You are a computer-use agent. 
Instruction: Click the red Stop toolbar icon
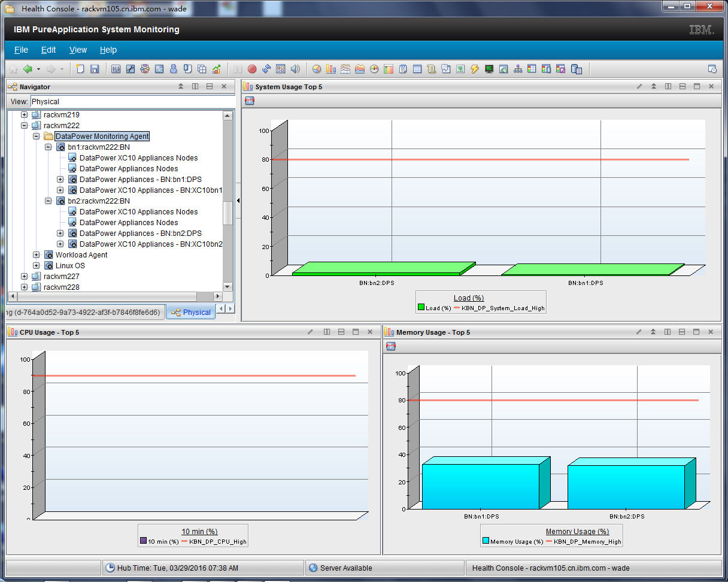(x=252, y=69)
